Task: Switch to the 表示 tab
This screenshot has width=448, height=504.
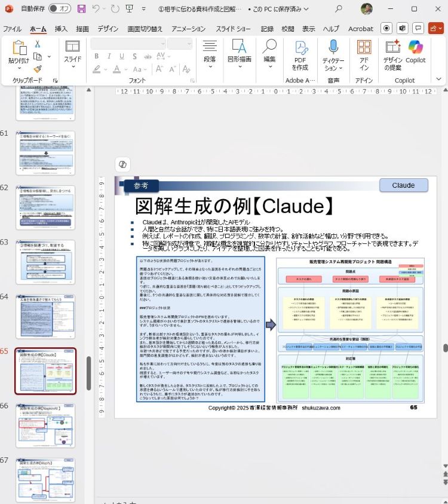Action: 309,29
